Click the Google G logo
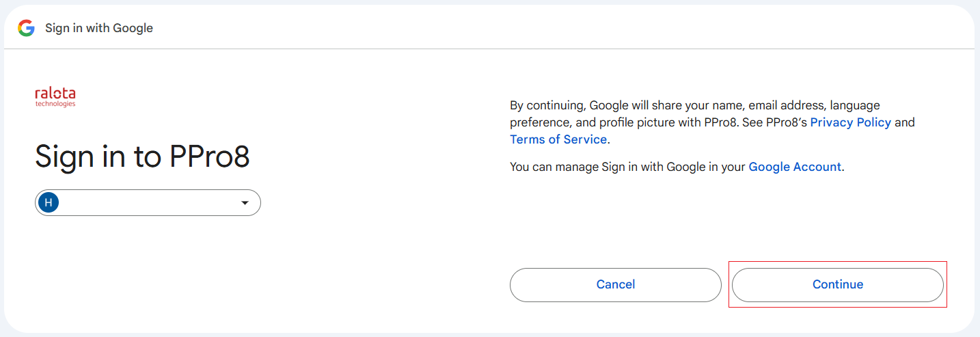Viewport: 980px width, 337px height. click(x=26, y=28)
